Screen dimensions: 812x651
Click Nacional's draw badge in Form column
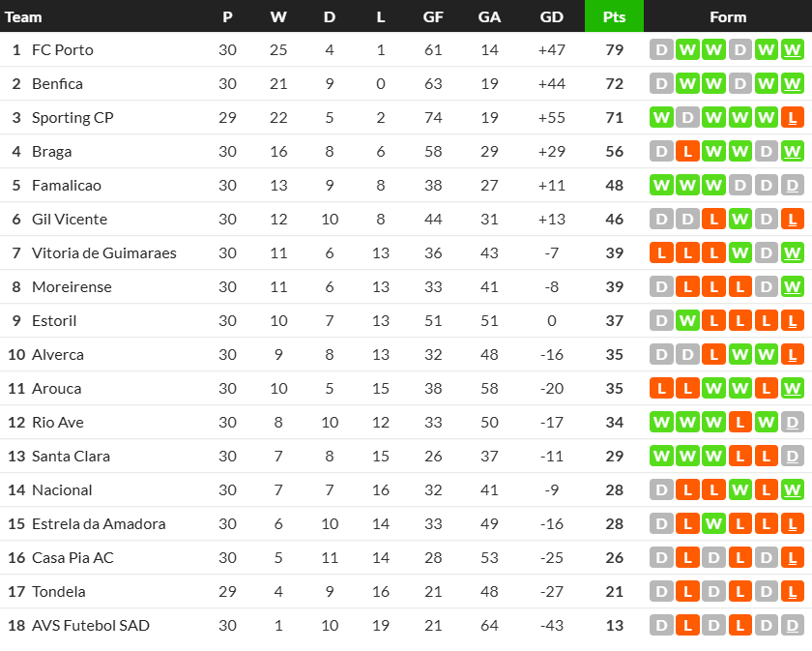pos(662,490)
